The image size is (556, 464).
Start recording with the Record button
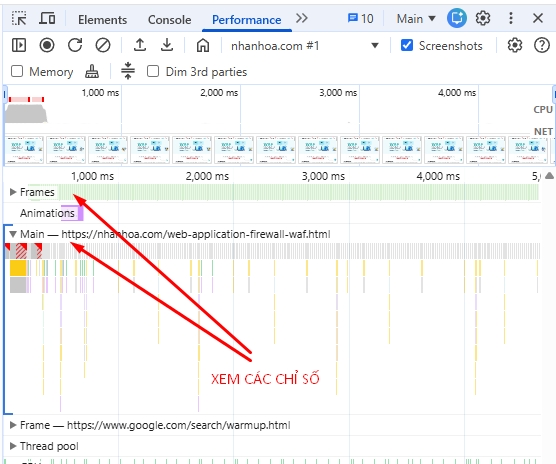coord(47,45)
